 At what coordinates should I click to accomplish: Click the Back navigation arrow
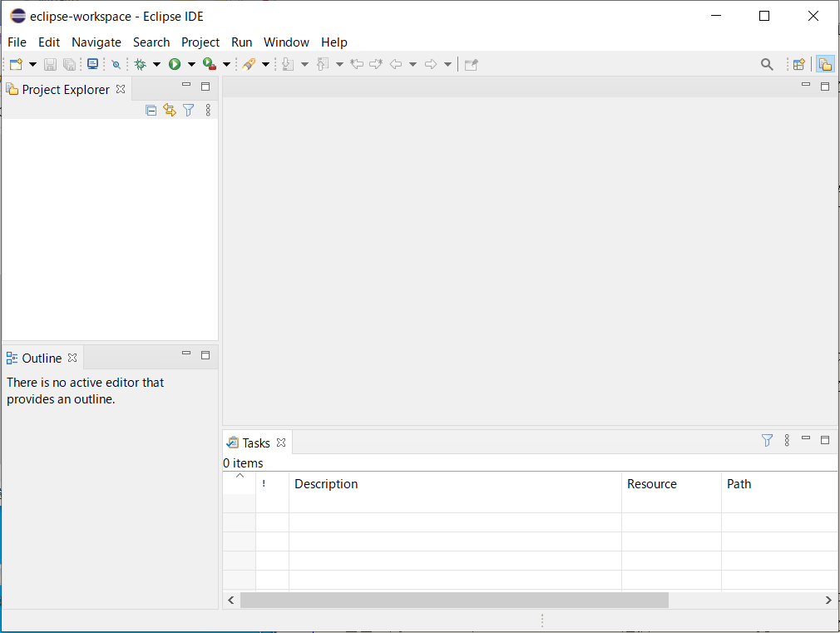(x=396, y=64)
